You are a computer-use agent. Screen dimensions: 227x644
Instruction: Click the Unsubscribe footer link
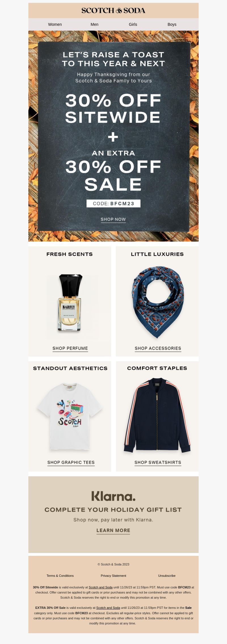[x=167, y=576]
